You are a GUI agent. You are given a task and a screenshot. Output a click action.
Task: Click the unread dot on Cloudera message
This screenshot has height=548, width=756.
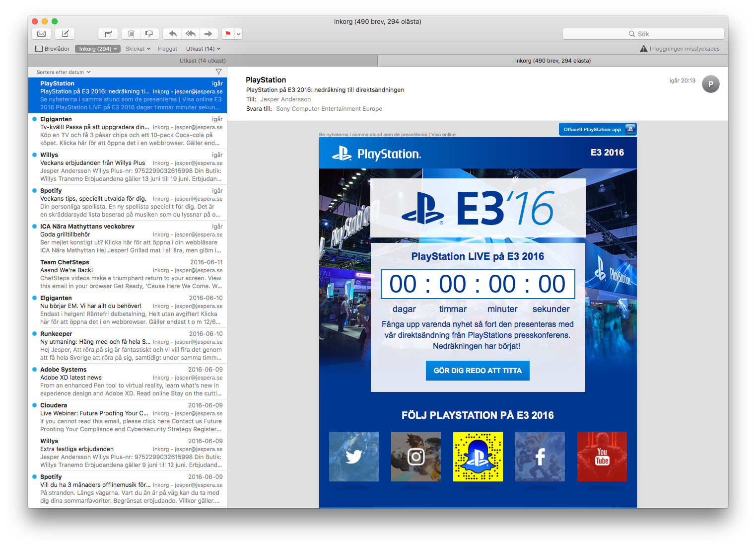tap(34, 405)
